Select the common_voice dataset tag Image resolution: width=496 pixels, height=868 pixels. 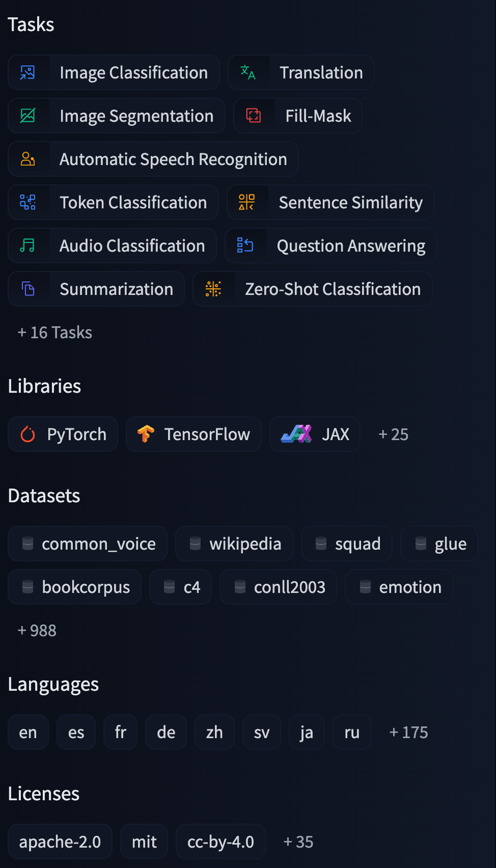pos(88,544)
